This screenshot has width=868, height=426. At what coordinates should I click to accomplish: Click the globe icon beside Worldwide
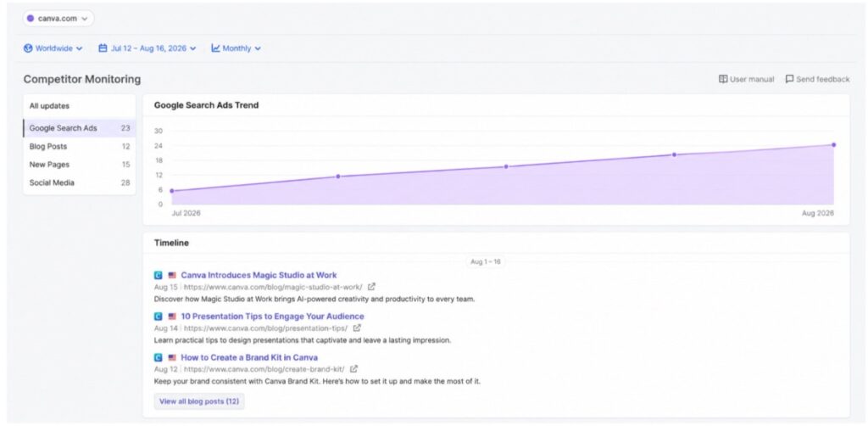28,48
